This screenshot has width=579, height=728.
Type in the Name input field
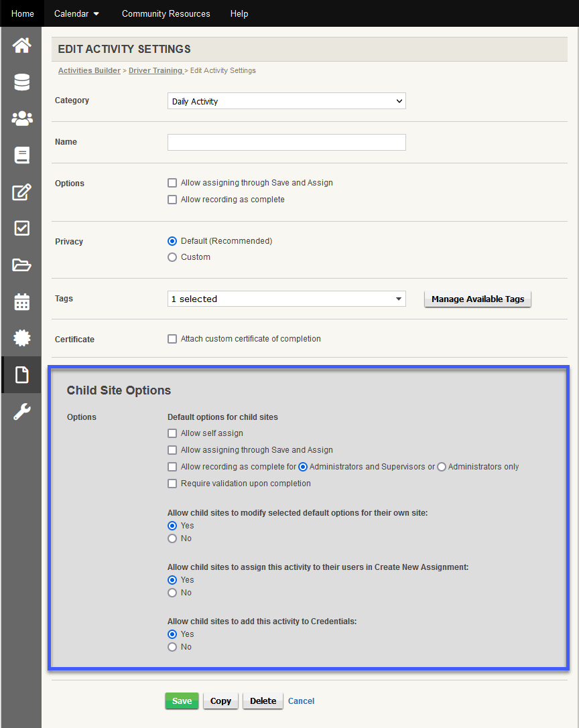click(x=286, y=142)
